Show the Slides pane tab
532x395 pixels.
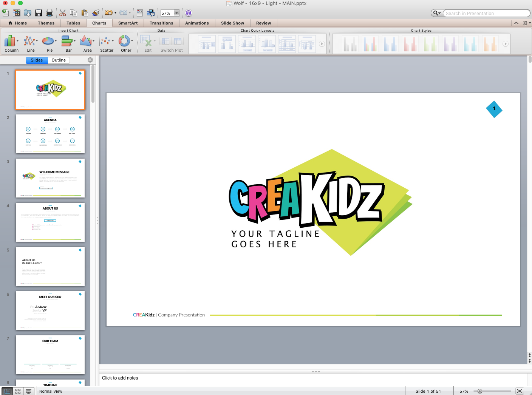(37, 60)
